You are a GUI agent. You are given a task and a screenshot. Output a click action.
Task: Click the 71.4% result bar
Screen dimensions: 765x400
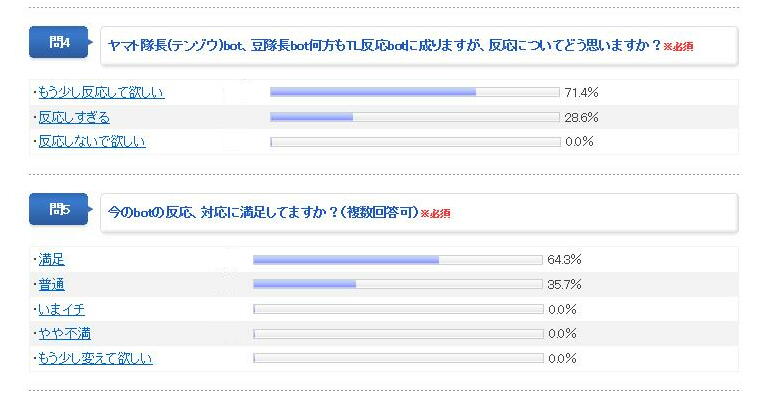(x=414, y=92)
